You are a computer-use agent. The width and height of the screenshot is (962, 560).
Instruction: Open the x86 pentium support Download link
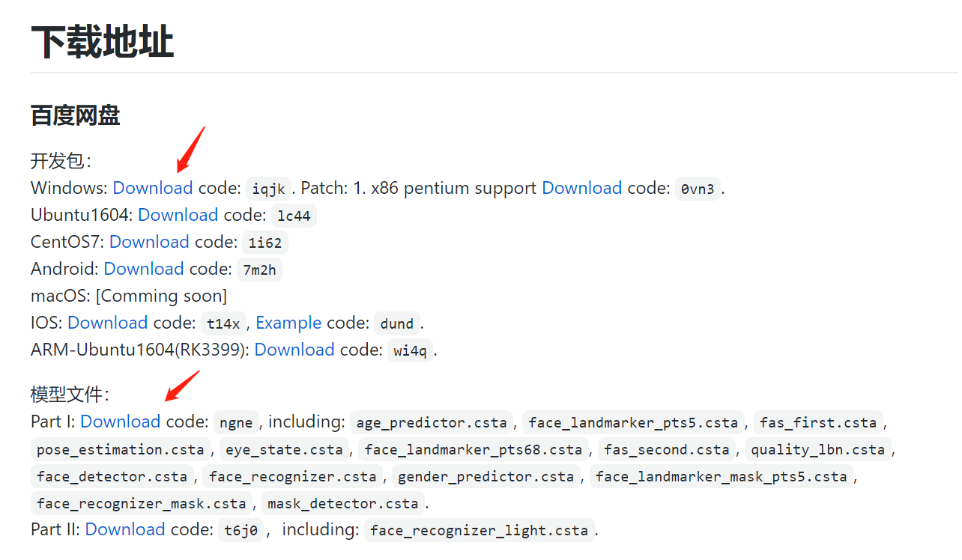tap(581, 189)
